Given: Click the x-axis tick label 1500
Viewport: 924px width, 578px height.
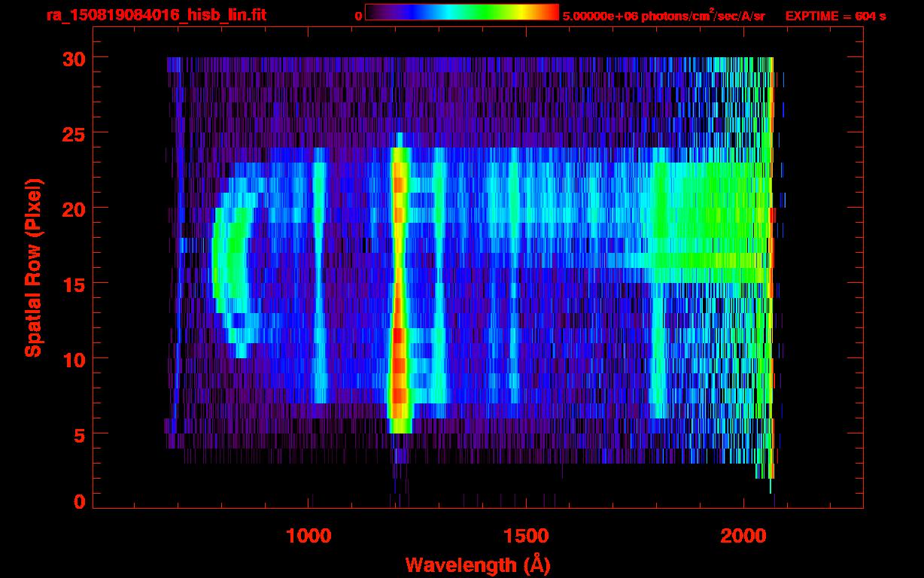Looking at the screenshot, I should point(526,537).
